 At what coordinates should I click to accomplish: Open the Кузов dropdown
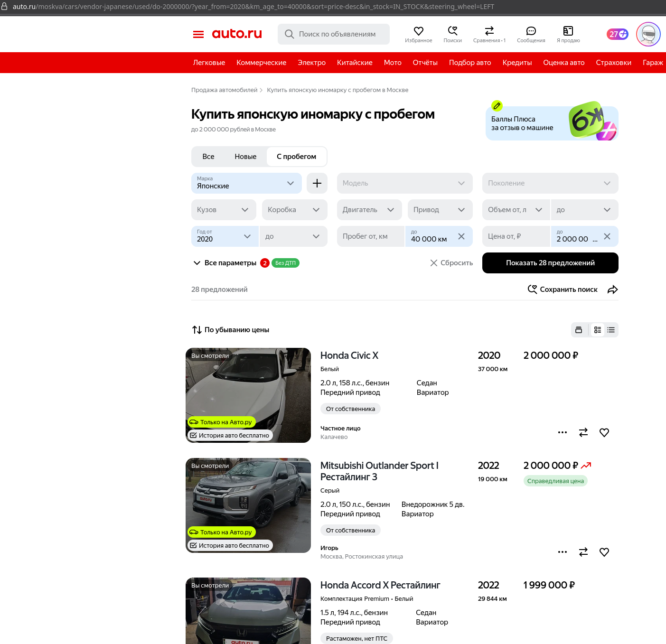[x=224, y=210]
